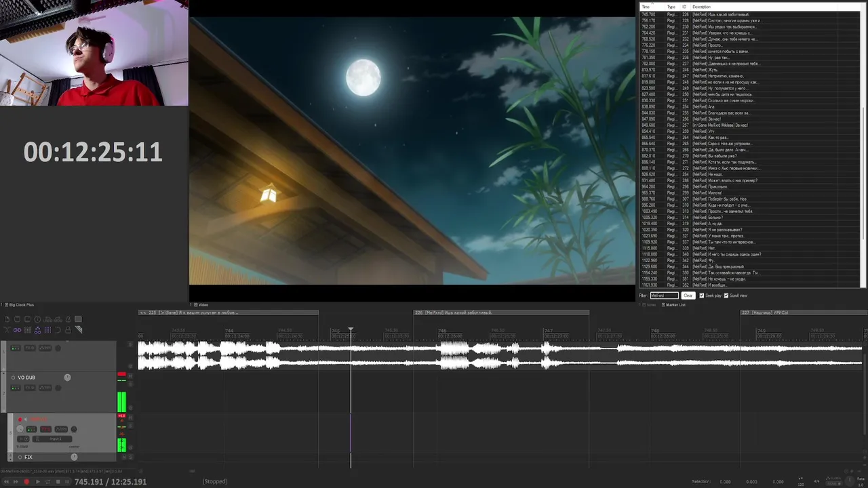This screenshot has height=488, width=868.
Task: Click the Redo toolbar icon
Action: click(58, 319)
